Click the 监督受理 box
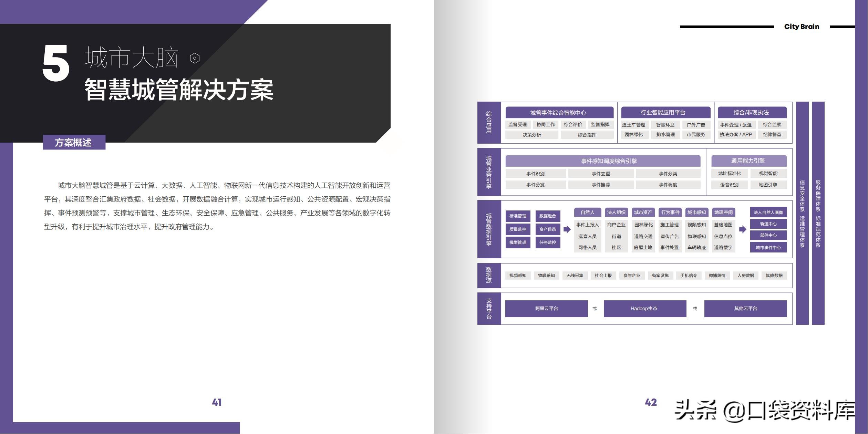This screenshot has width=868, height=434. (x=518, y=125)
